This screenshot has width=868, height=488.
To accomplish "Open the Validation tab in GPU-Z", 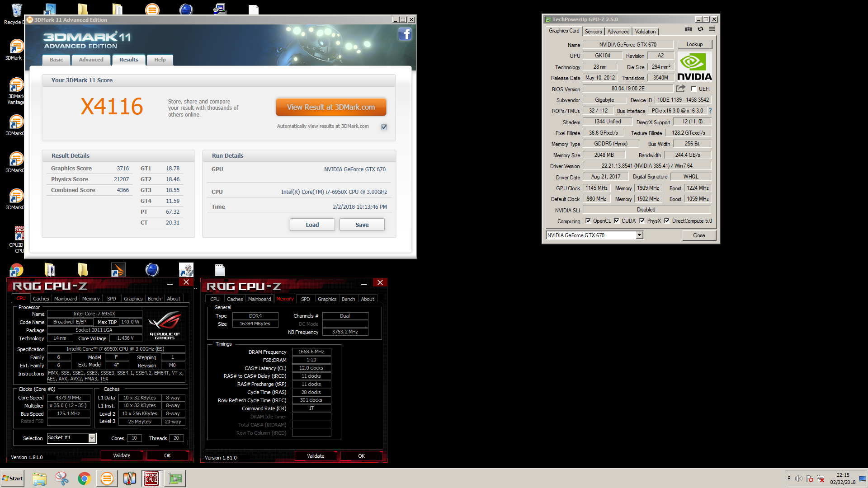I will 645,32.
